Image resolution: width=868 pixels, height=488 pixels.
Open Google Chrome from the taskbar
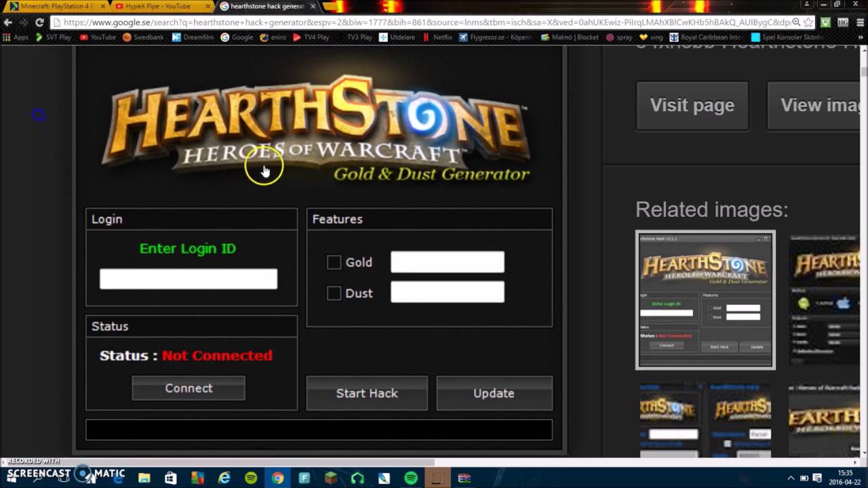[x=277, y=478]
